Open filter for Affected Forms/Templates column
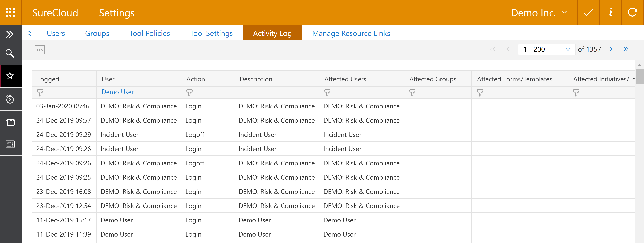 pyautogui.click(x=480, y=93)
